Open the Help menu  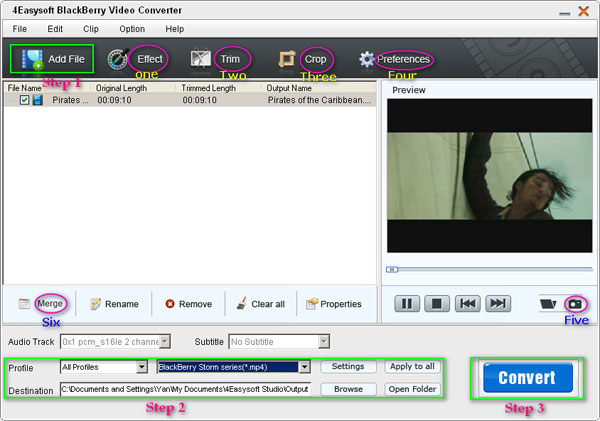(174, 29)
